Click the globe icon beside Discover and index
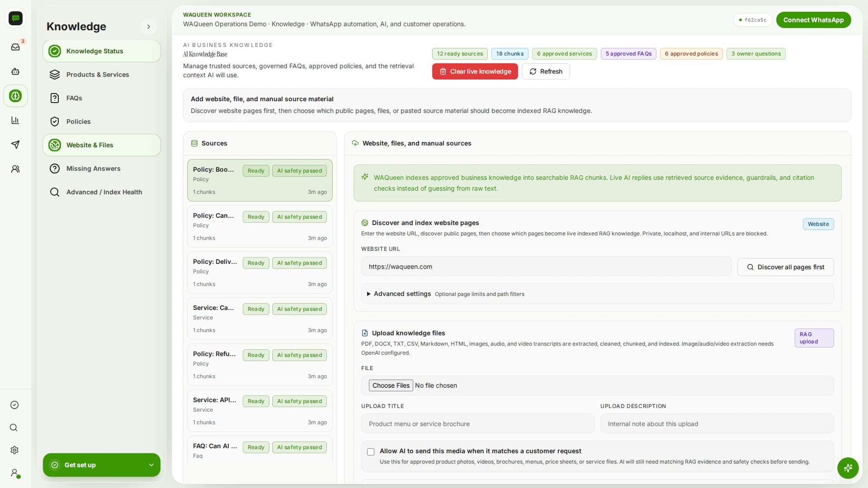Image resolution: width=868 pixels, height=488 pixels. (365, 223)
